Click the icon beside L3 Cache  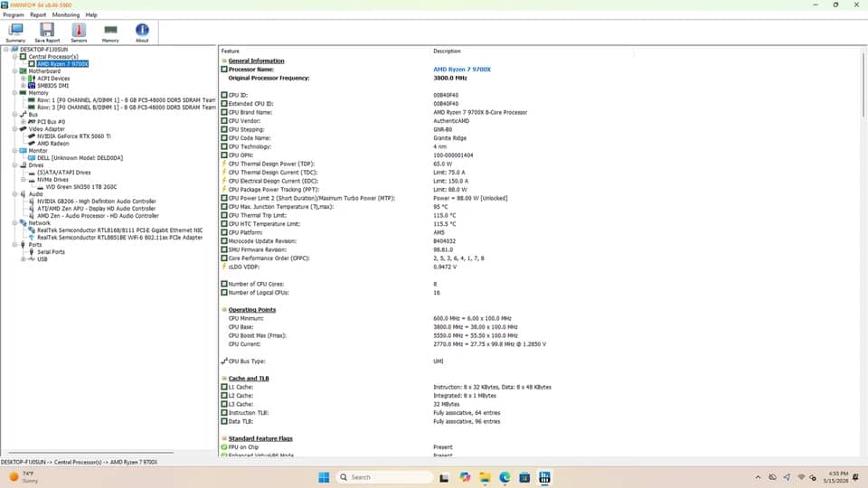click(224, 404)
